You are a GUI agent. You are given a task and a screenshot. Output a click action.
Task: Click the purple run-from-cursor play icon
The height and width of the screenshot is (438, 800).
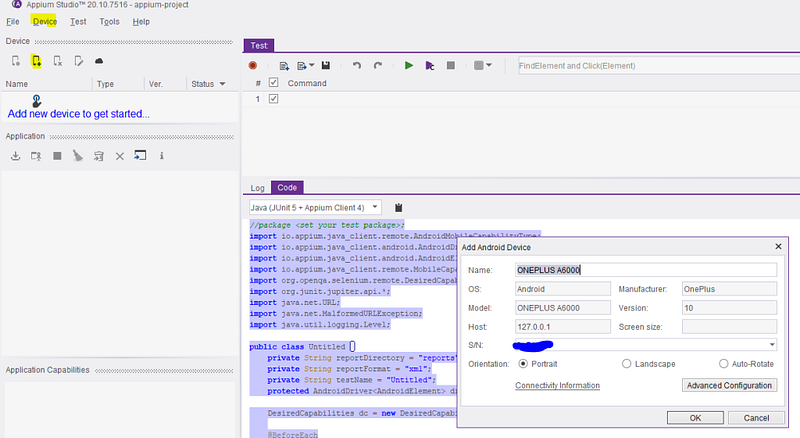430,65
